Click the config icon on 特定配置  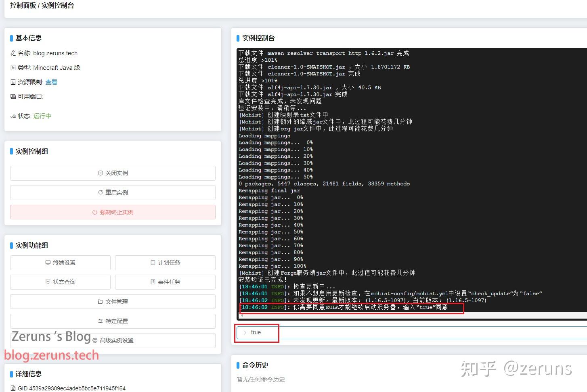tap(100, 321)
